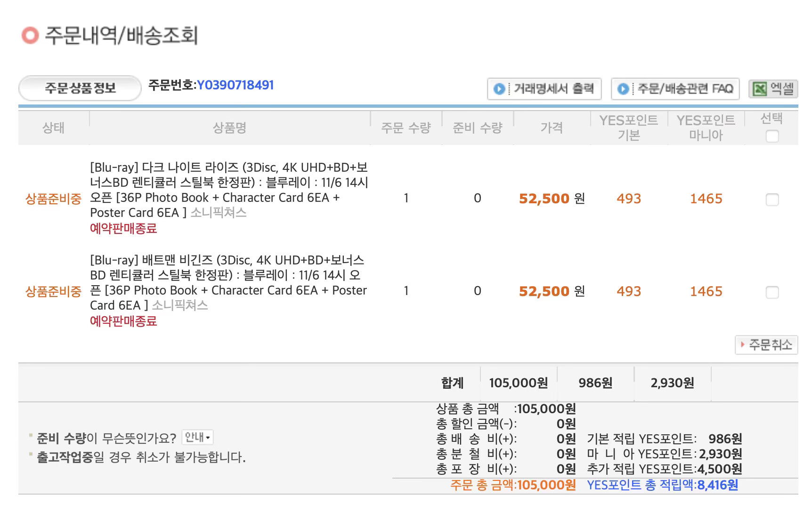Screen dimensions: 812x512
Task: Tick the select-all checkbox under 선택
Action: coord(772,136)
